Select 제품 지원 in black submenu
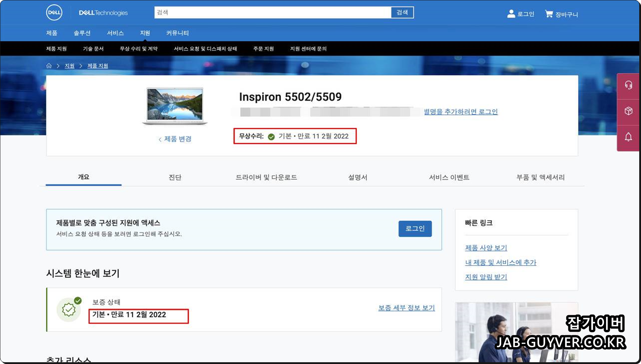641x364 pixels. pos(56,49)
